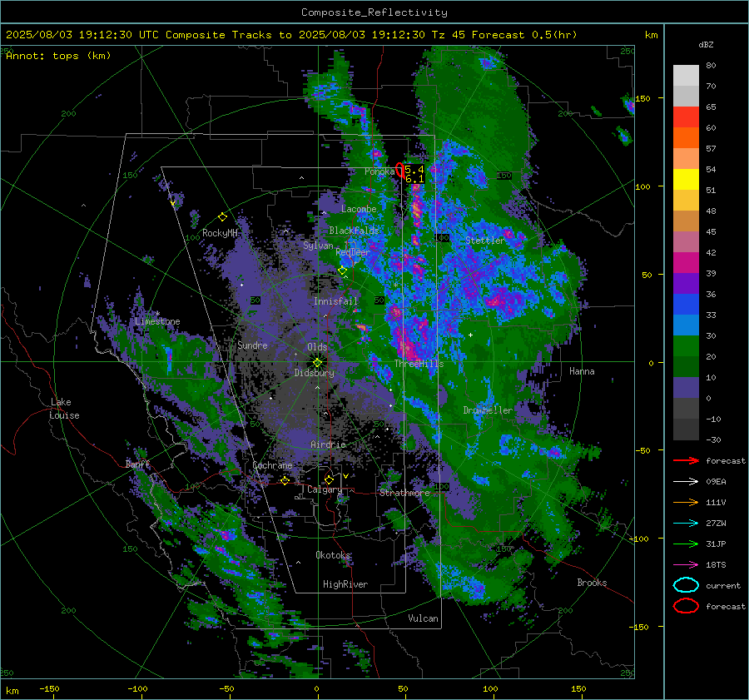Click the 'Forecast 0.5(hr)' header text
Viewport: 749px width, 700px height.
524,35
